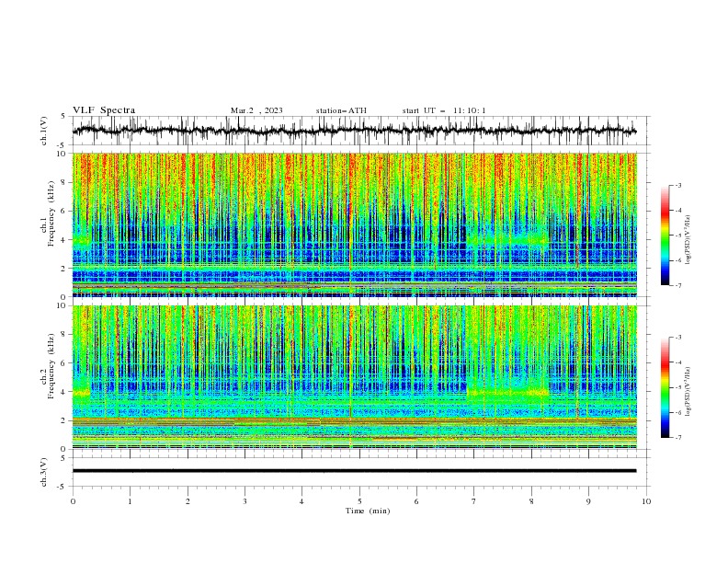Click the "6" kHz tick on ch.2 frequency axis

point(64,363)
